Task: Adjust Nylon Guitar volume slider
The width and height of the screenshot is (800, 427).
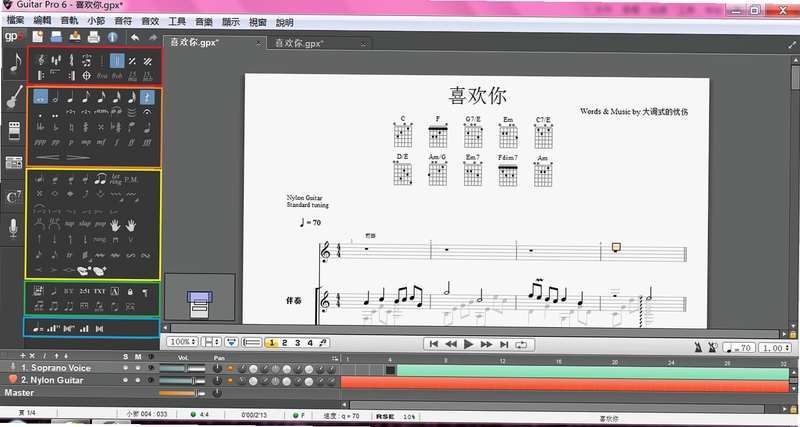Action: (x=182, y=381)
